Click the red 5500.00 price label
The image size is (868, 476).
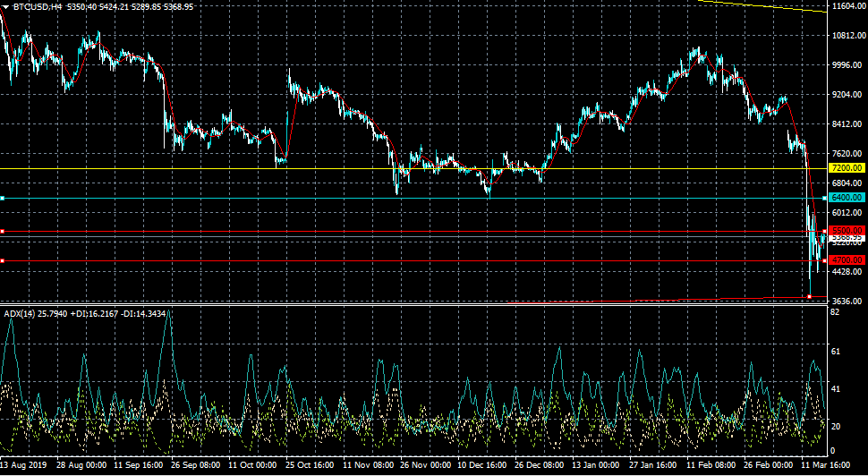846,231
